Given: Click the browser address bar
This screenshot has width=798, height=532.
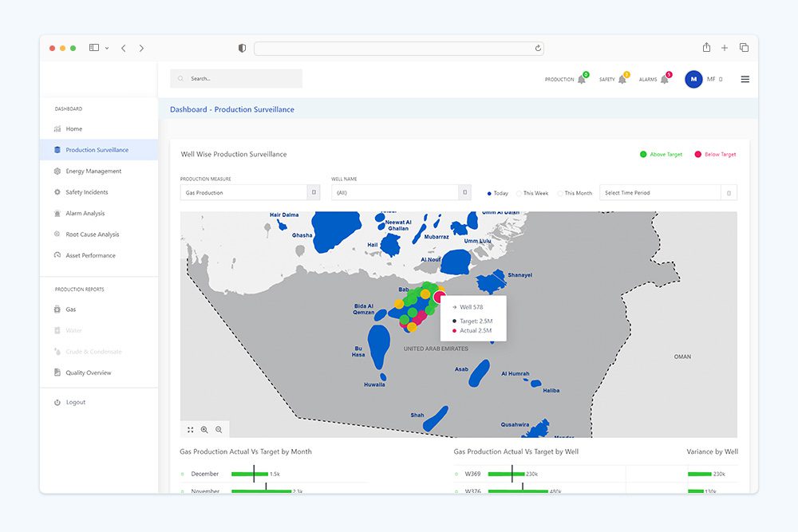Looking at the screenshot, I should [x=399, y=49].
